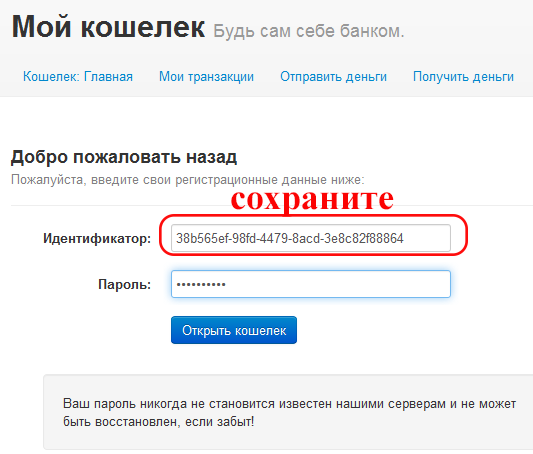Screen dimensions: 533x454
Task: Open the Кошелек: Главная page
Action: (78, 76)
